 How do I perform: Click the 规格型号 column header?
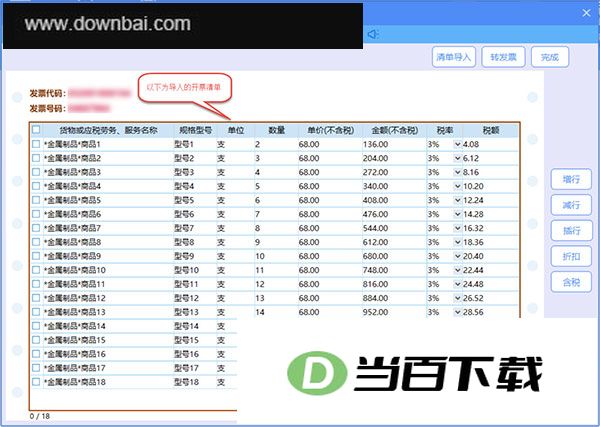tap(195, 130)
